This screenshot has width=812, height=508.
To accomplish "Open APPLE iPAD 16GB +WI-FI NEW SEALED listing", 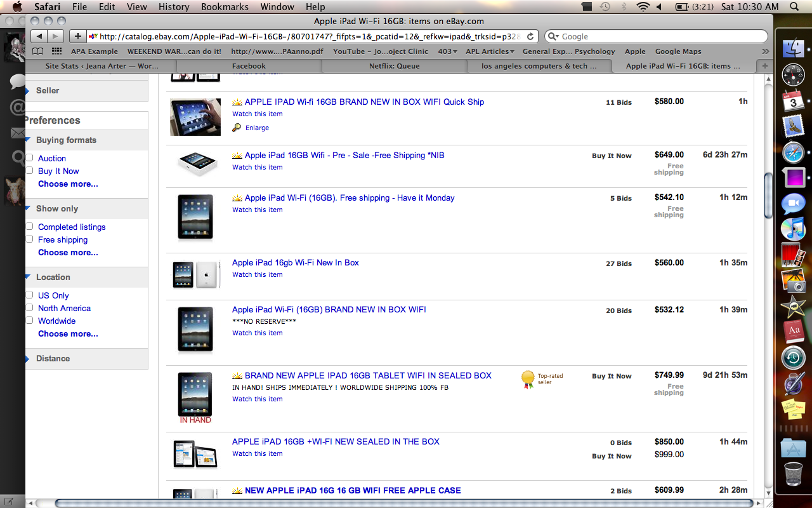I will 336,441.
